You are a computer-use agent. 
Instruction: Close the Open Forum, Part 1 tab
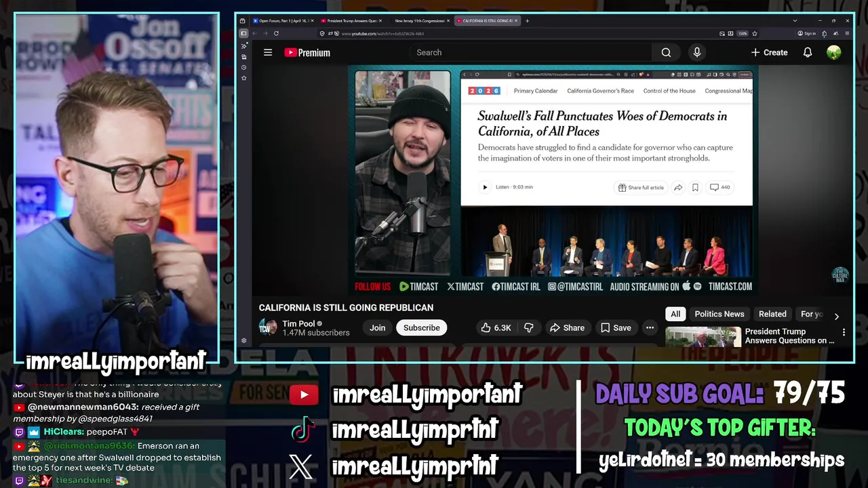click(312, 20)
